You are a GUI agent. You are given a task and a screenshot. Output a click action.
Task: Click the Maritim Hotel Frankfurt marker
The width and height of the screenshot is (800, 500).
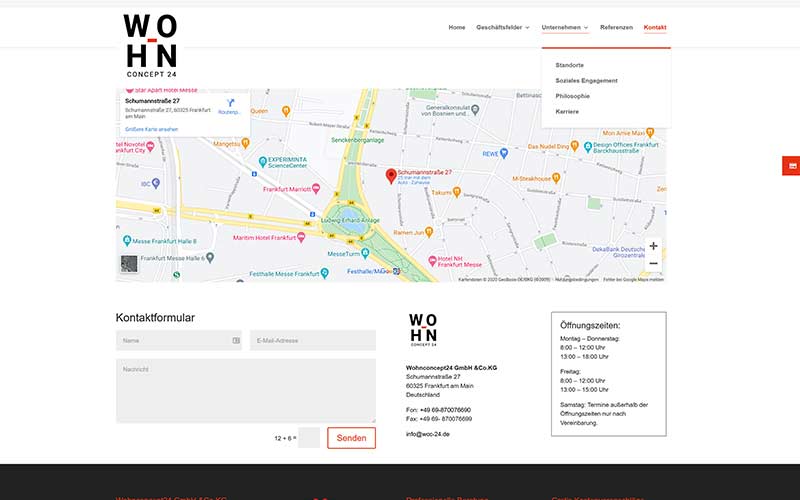(301, 237)
